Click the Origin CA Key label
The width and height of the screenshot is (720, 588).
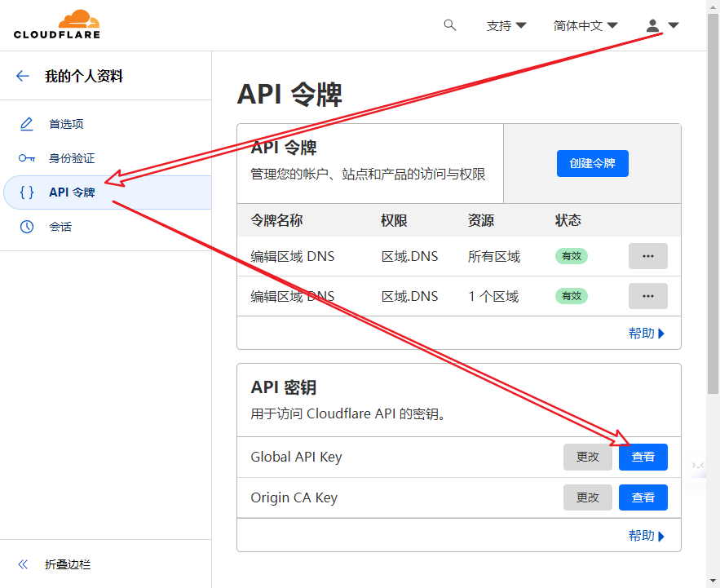tap(294, 497)
